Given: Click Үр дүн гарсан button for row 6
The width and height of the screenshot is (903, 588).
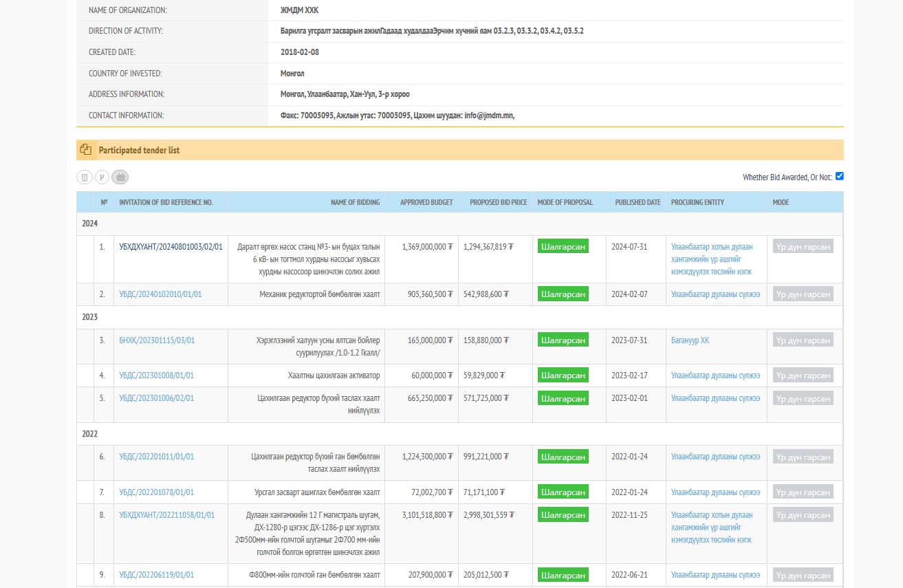Looking at the screenshot, I should coord(803,457).
